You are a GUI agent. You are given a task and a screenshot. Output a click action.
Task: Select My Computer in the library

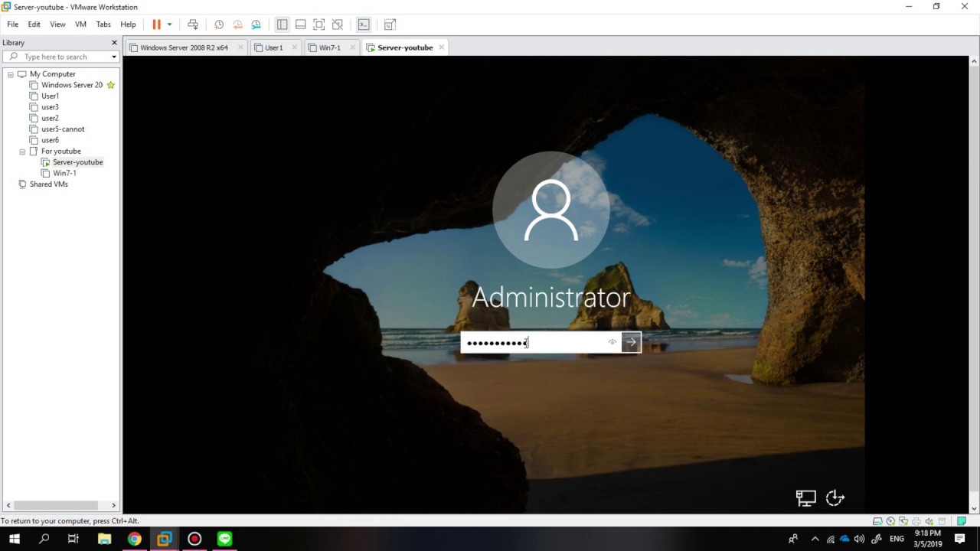53,74
